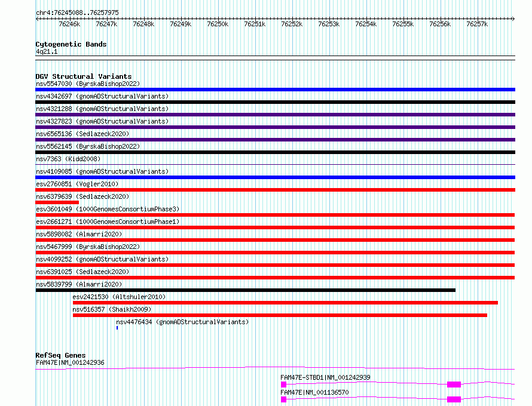Click the chr4:76245088..76257975 coordinate label

(x=77, y=13)
